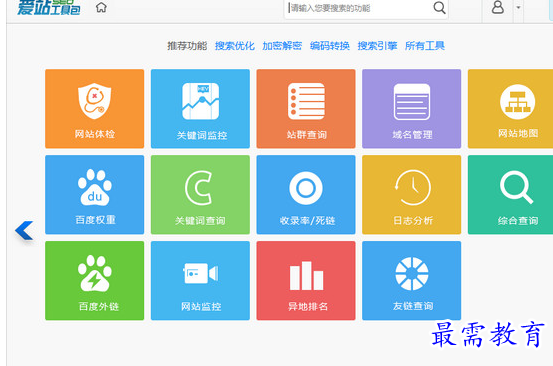Image resolution: width=553 pixels, height=366 pixels.
Task: Open the 关键词查询 tile
Action: pyautogui.click(x=200, y=195)
